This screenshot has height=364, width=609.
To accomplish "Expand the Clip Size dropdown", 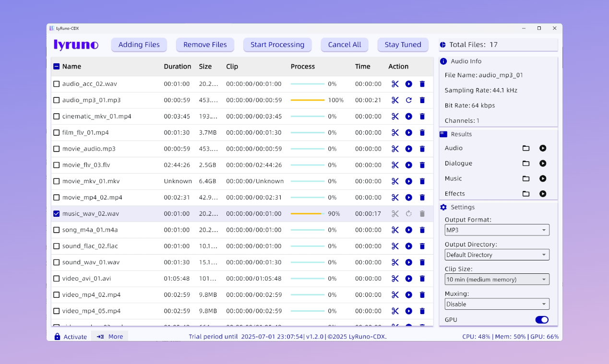I will pyautogui.click(x=497, y=280).
